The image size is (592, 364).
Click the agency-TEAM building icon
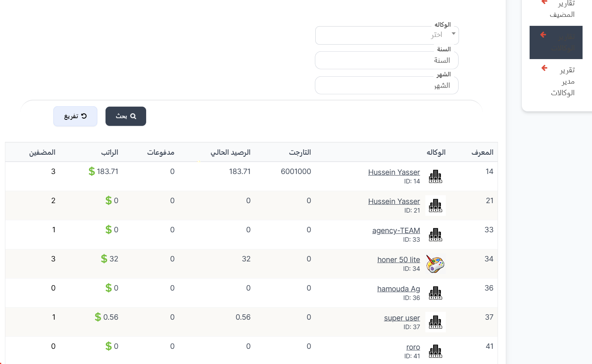436,235
